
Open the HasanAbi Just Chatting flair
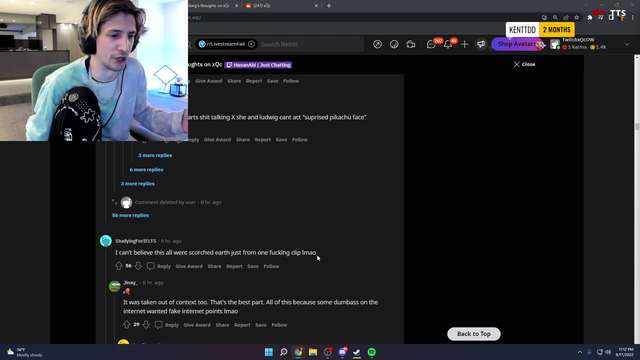click(x=259, y=65)
